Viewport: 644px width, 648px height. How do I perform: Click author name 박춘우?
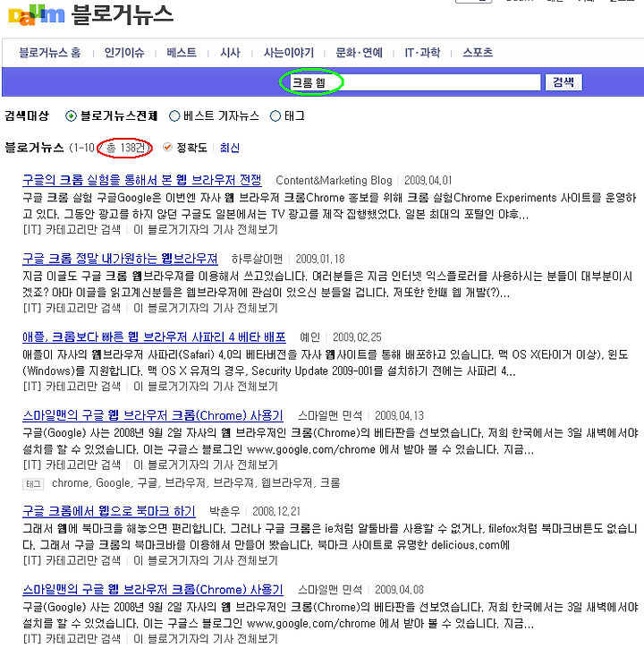[225, 512]
